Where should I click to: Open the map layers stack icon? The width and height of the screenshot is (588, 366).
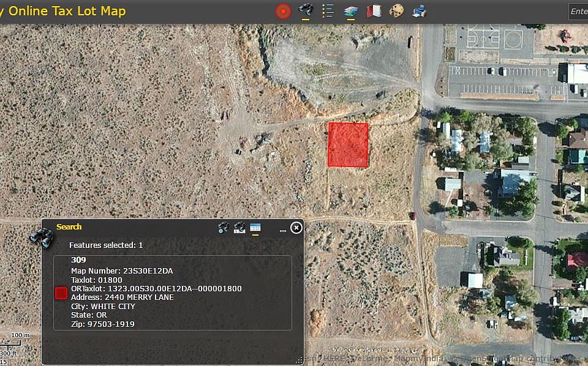click(x=350, y=12)
